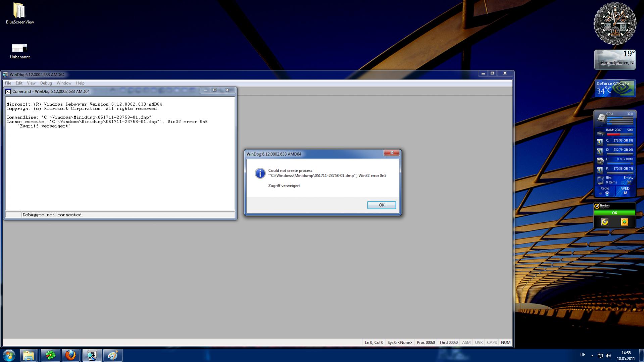Click the Proc 000:0 status cell
Viewport: 644px width, 362px height.
click(426, 343)
